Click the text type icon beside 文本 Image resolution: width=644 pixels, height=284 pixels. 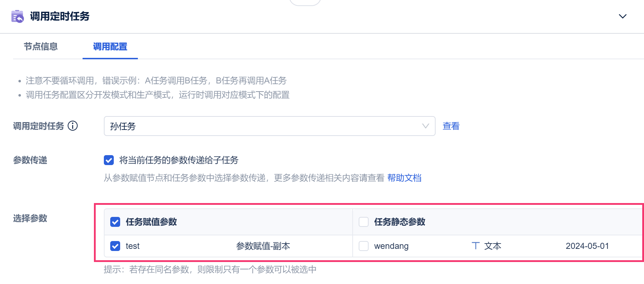476,246
